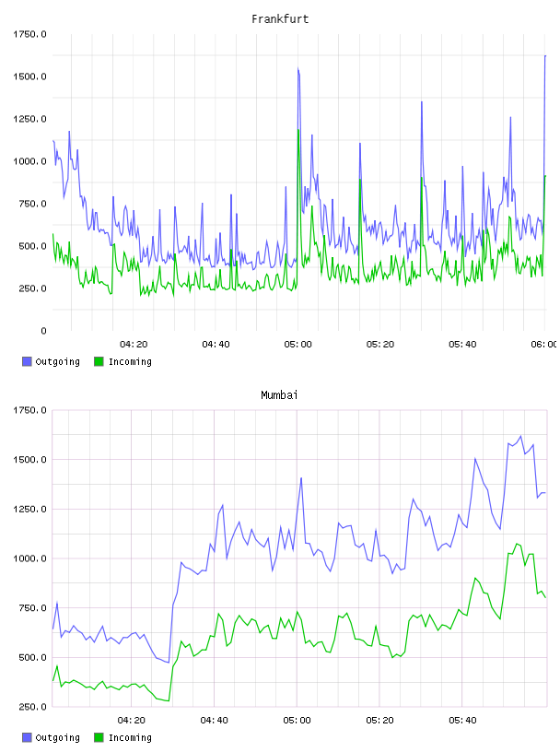Click the 1000.0 axis value on Mumbai chart
Viewport: 560px width, 752px height.
[29, 558]
